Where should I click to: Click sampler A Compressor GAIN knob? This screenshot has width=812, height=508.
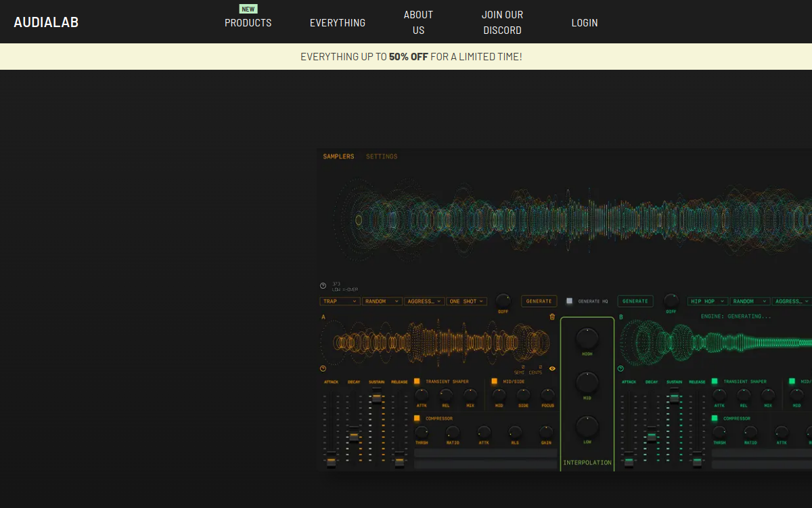(x=546, y=431)
